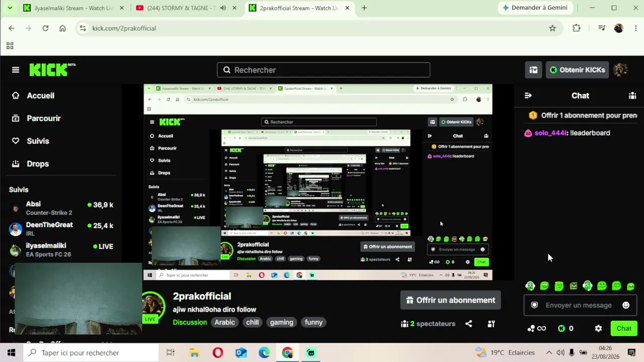Pick the first emote with headphones
Viewport: 644px width, 362px height.
pos(530,286)
